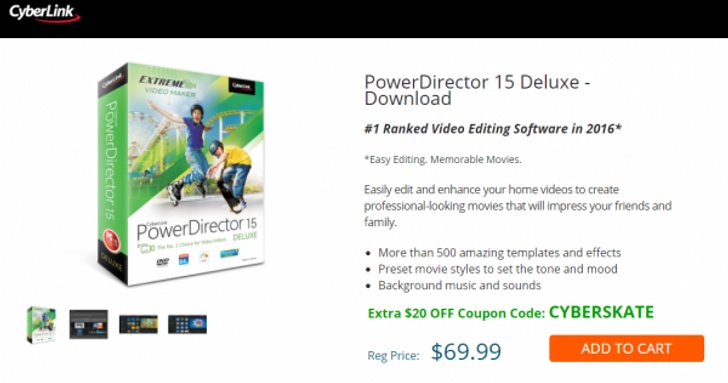Click the large PowerDirector 15 box image
Image resolution: width=728 pixels, height=383 pixels.
pos(181,174)
